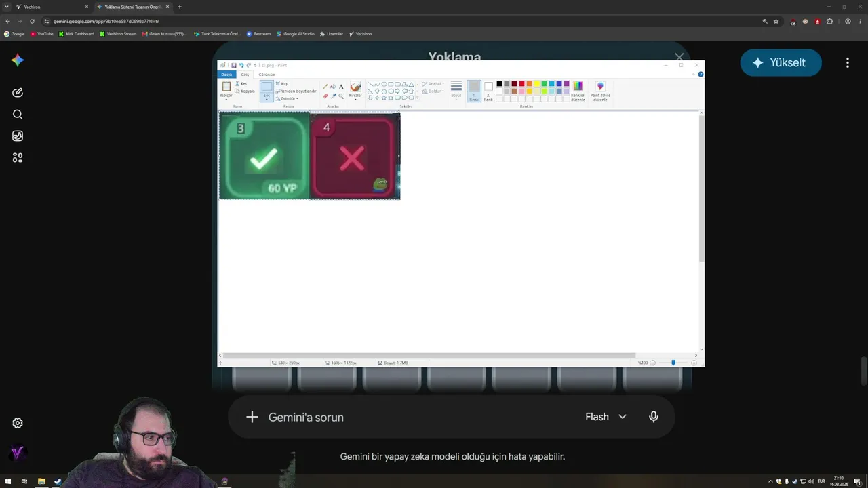This screenshot has height=488, width=868.
Task: Open a new browser tab with the plus button
Action: [180, 7]
